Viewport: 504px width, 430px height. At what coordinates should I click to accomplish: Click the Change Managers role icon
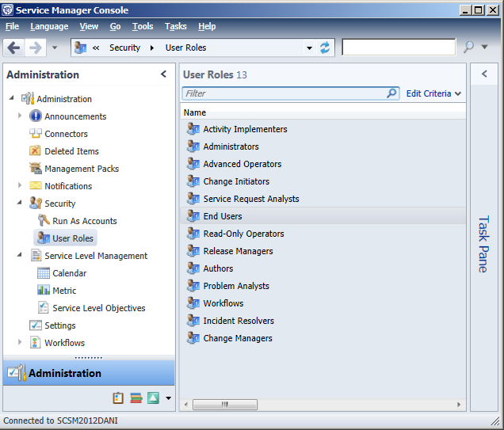(x=193, y=338)
